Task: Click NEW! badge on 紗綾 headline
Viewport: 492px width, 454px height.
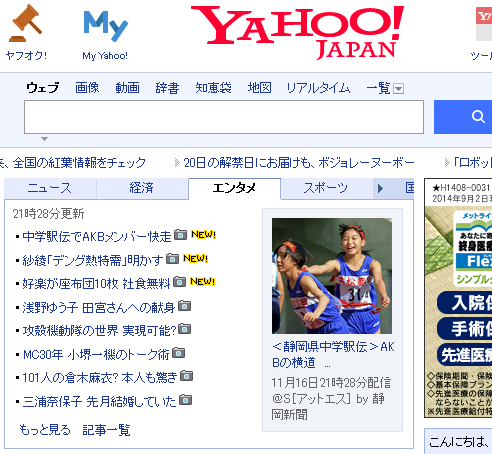Action: (x=196, y=258)
